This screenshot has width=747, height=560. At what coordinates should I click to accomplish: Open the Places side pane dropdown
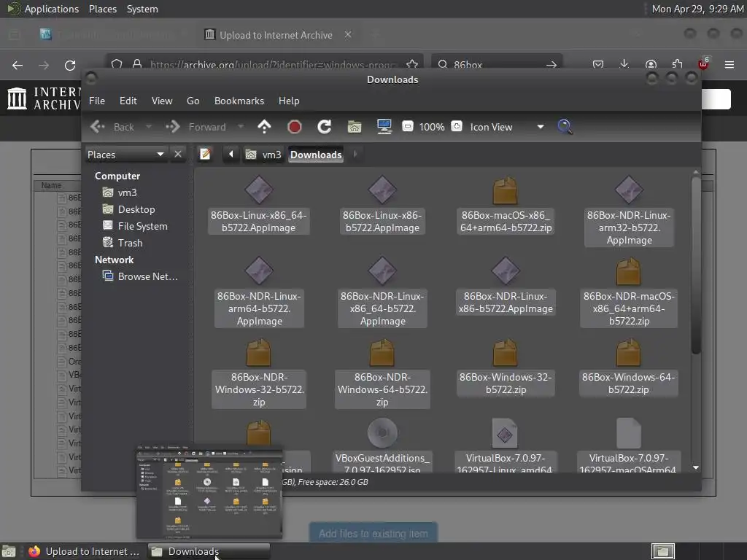[x=125, y=155]
